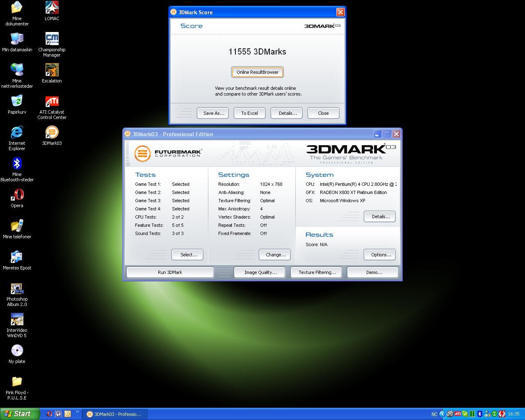This screenshot has width=525, height=420.
Task: Click RADEON X800 XT Platinum Edition text
Action: click(353, 192)
